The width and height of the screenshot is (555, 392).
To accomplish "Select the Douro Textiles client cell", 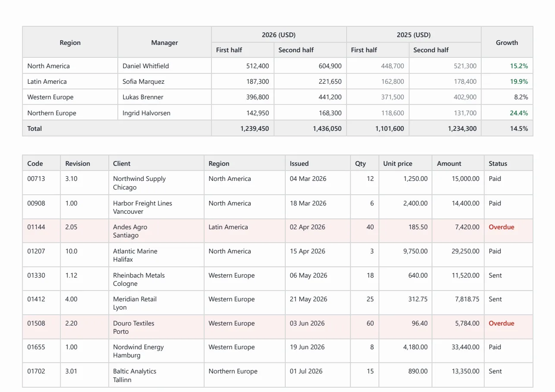I will (156, 327).
